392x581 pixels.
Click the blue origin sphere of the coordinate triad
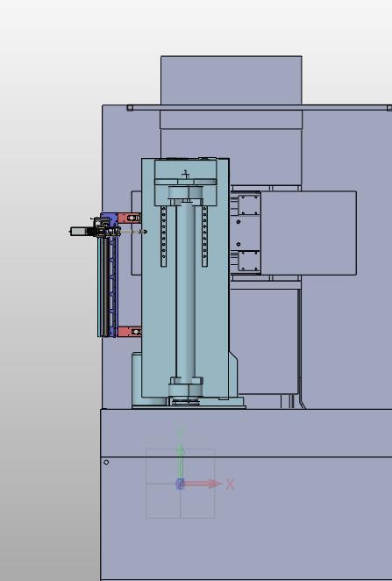(180, 484)
